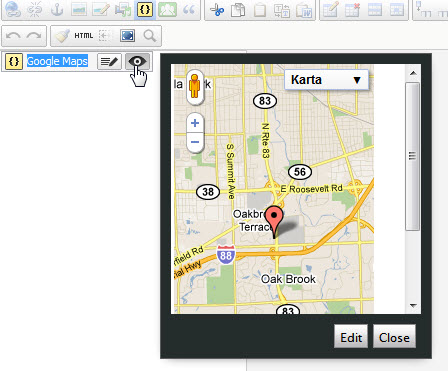
Task: Close the map preview popup
Action: click(394, 337)
